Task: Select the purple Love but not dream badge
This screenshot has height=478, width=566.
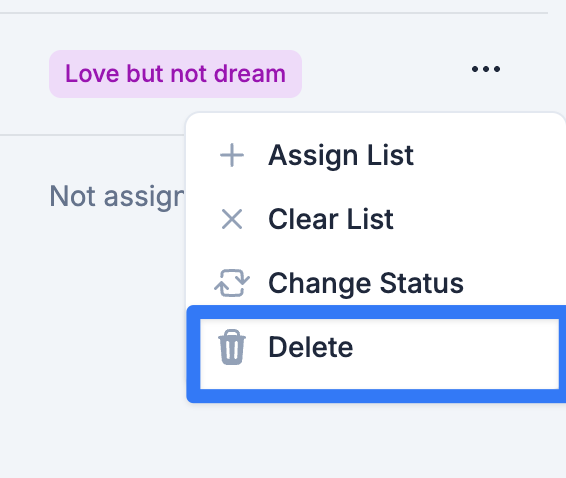Action: point(175,74)
